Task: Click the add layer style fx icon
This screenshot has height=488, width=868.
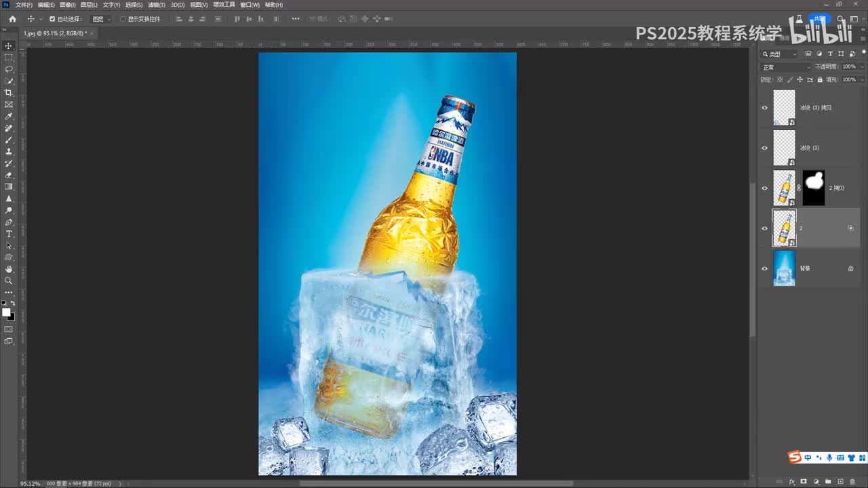Action: (791, 482)
